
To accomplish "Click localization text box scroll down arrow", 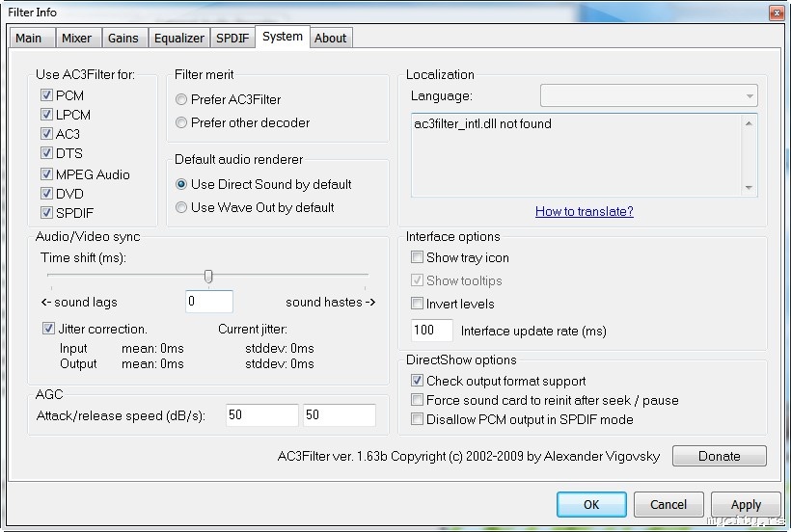I will (x=749, y=187).
